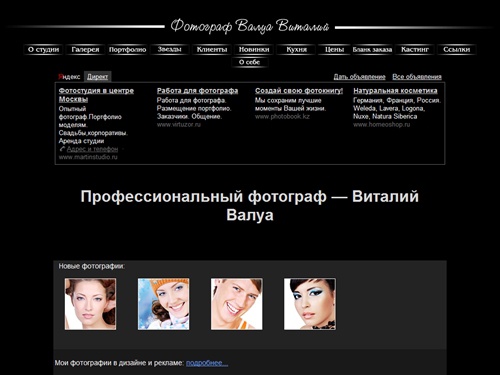Open «Все объявления» link
The height and width of the screenshot is (375, 500).
[417, 77]
